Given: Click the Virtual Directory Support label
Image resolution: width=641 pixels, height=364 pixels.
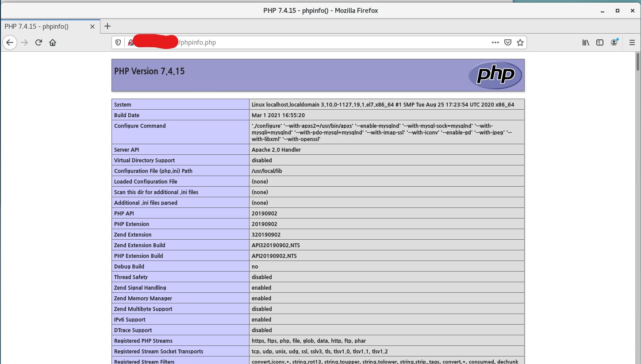Looking at the screenshot, I should (144, 161).
